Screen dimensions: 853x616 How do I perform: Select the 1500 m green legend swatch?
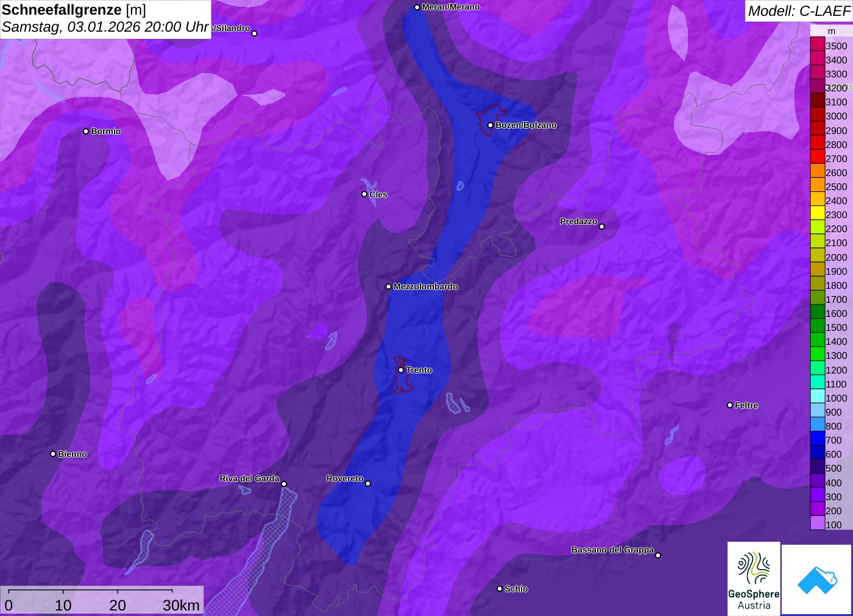(x=818, y=326)
